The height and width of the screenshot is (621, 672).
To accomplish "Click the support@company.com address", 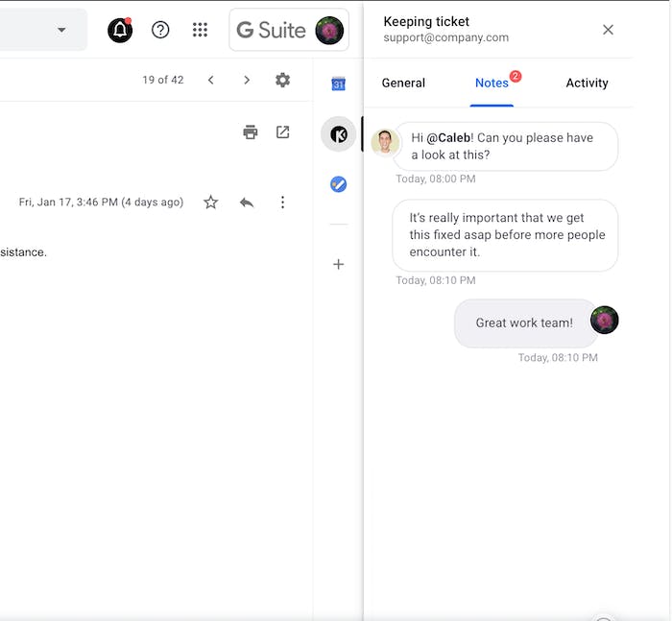I will [x=445, y=37].
